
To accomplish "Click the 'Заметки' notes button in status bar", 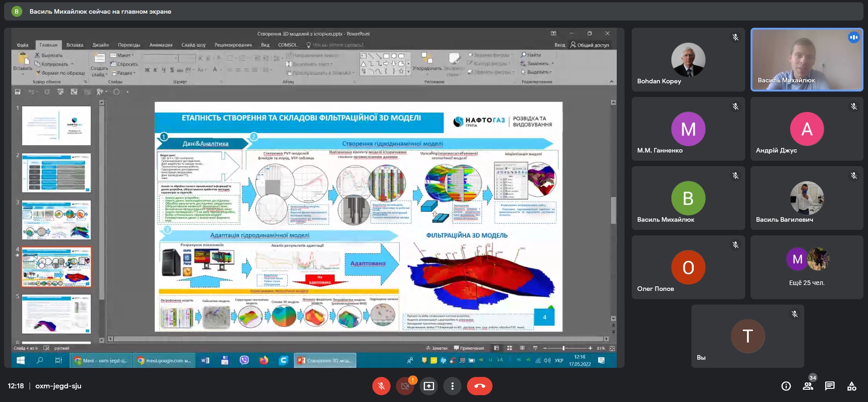I will pyautogui.click(x=437, y=348).
